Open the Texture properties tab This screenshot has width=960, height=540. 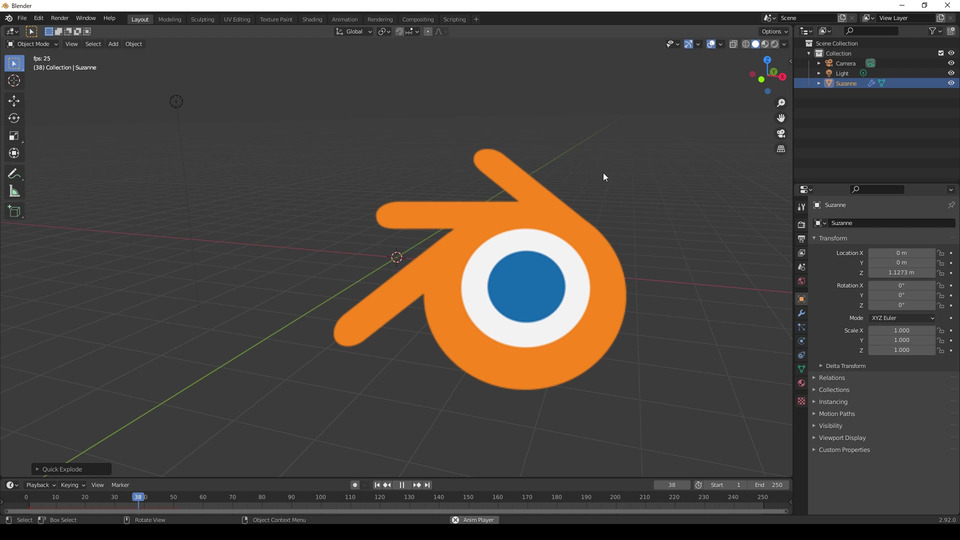801,401
